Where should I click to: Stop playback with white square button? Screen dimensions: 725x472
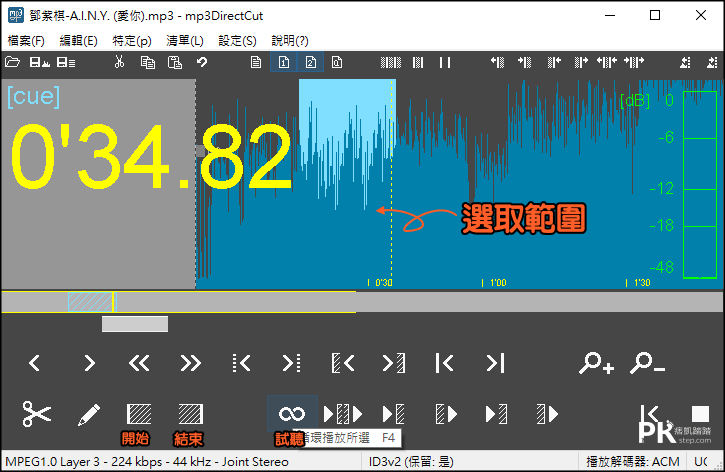pyautogui.click(x=700, y=414)
